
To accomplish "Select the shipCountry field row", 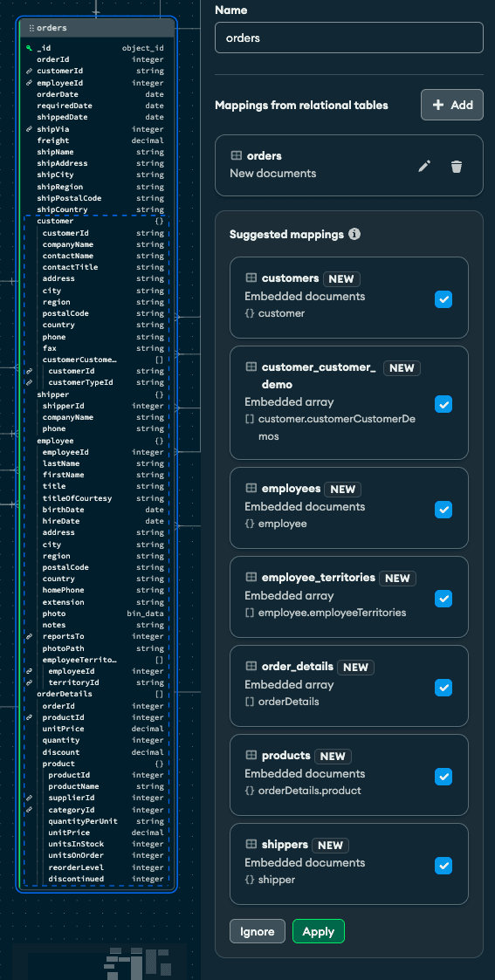I will click(97, 209).
